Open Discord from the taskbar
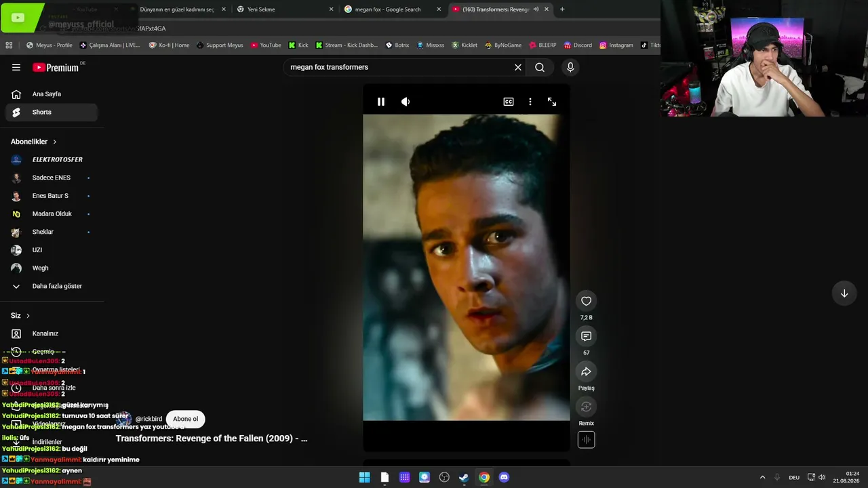The height and width of the screenshot is (488, 868). tap(504, 477)
